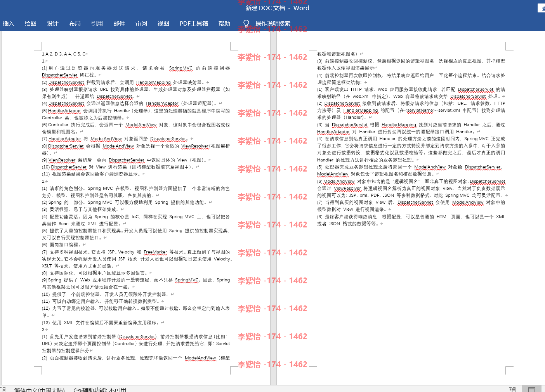Screen dimensions: 545x392
Task: Click the 简体中文(中国大陆) language indicator
Action: pos(40,390)
